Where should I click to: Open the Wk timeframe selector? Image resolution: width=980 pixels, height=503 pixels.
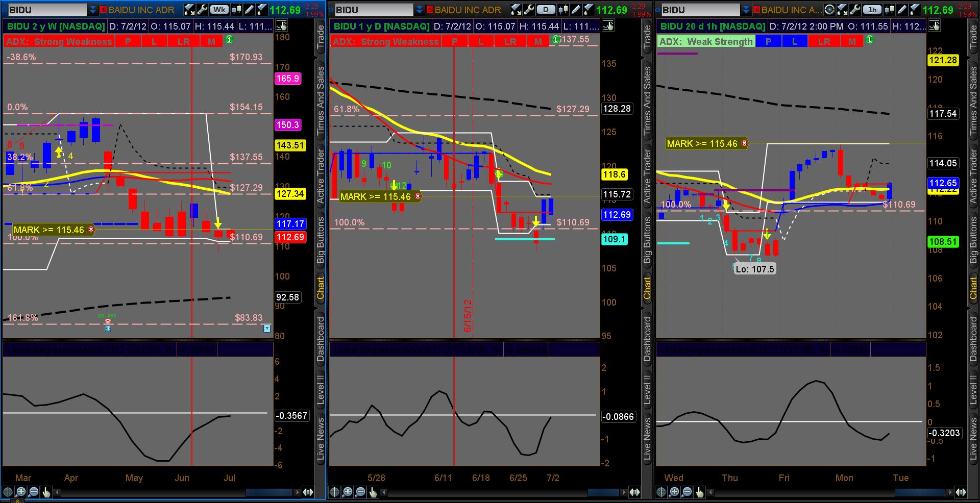coord(219,9)
